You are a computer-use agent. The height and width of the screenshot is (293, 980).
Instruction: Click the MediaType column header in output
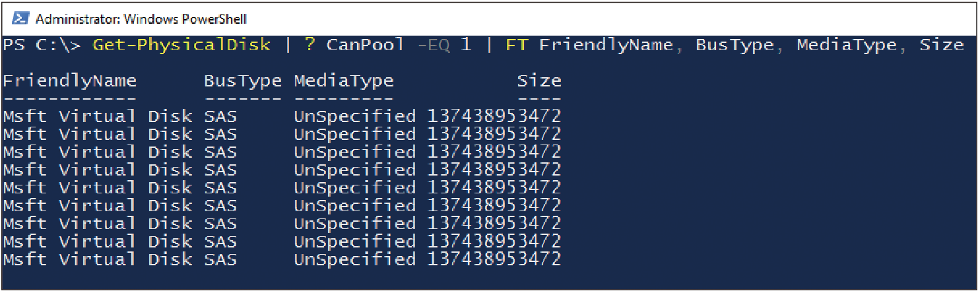[x=344, y=81]
